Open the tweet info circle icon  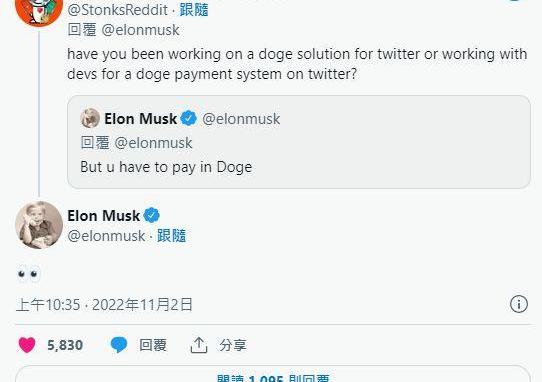[x=519, y=304]
